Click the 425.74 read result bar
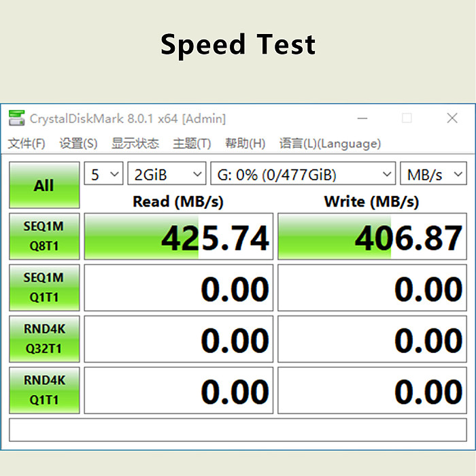 (178, 236)
